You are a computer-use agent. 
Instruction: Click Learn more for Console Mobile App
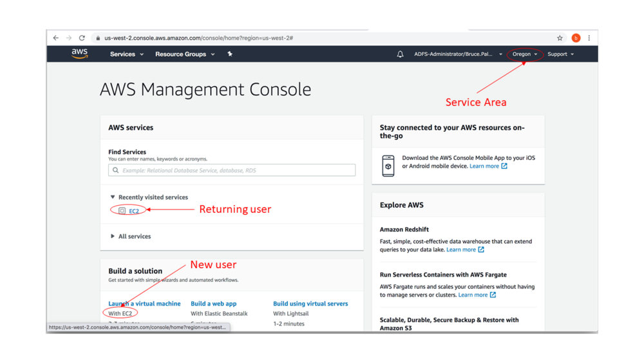[x=484, y=166]
